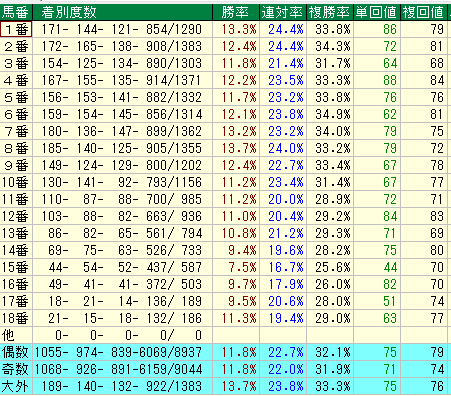Select the 7番 row label

point(16,131)
